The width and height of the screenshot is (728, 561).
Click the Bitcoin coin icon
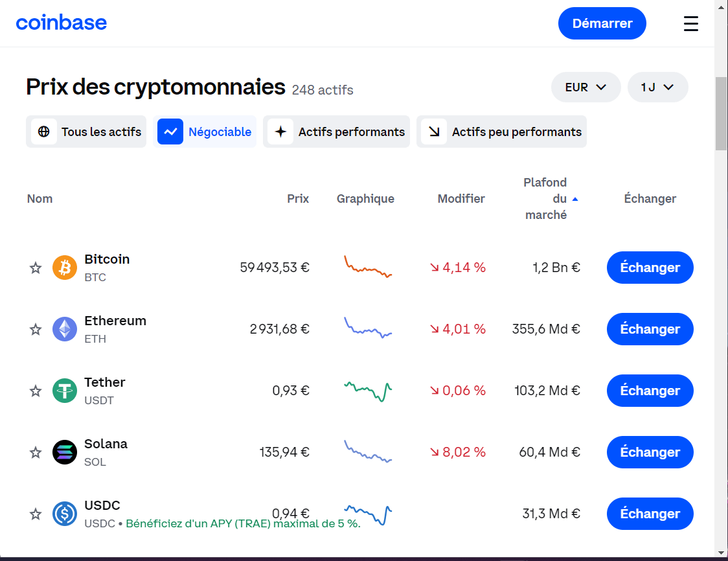64,268
